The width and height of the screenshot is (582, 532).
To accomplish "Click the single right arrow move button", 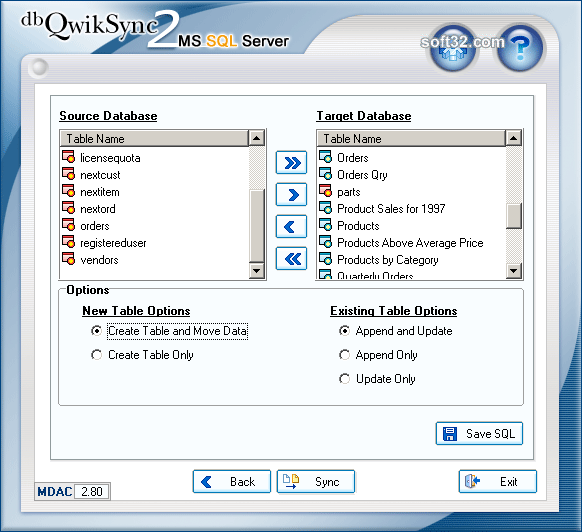I will [291, 195].
